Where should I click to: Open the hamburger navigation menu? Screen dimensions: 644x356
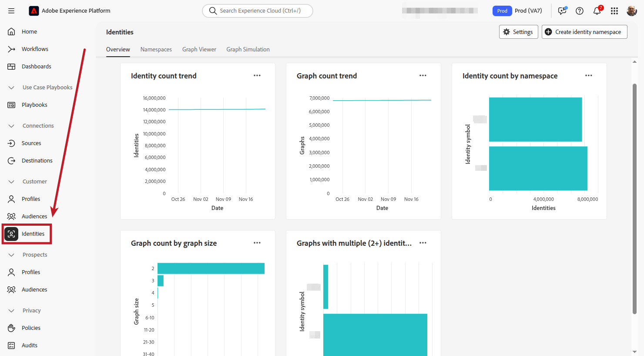click(x=11, y=11)
